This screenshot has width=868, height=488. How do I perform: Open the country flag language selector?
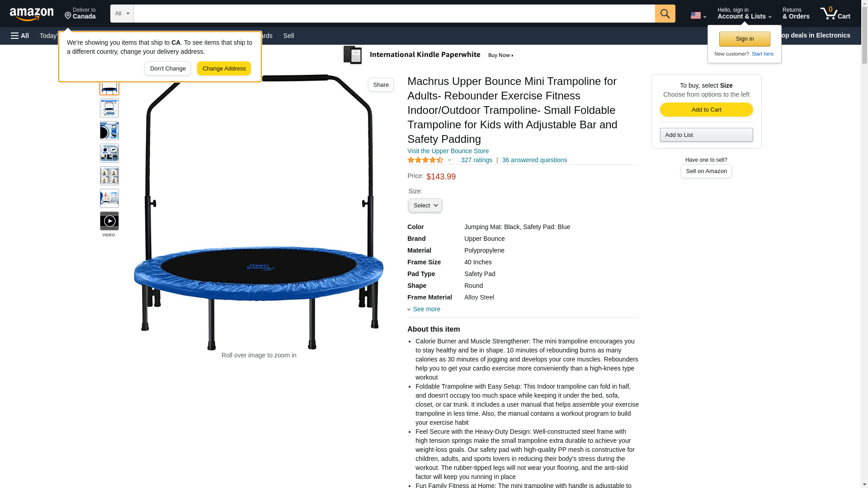point(698,15)
